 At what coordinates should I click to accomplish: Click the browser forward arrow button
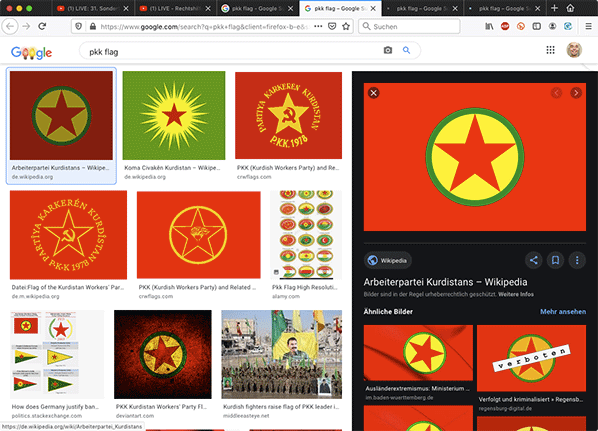[x=26, y=26]
